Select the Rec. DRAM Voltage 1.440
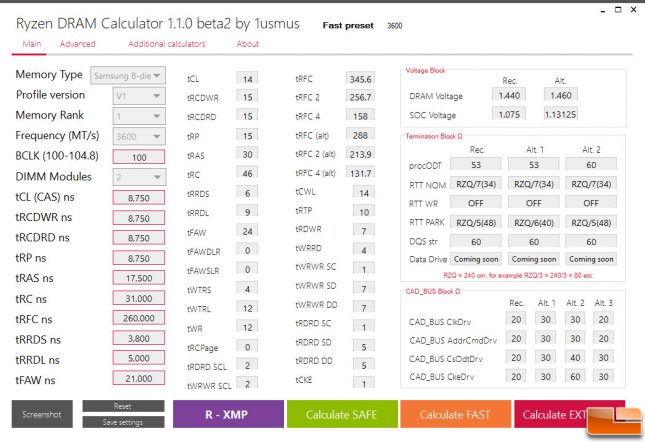Viewport: 645px width, 442px height. tap(509, 95)
